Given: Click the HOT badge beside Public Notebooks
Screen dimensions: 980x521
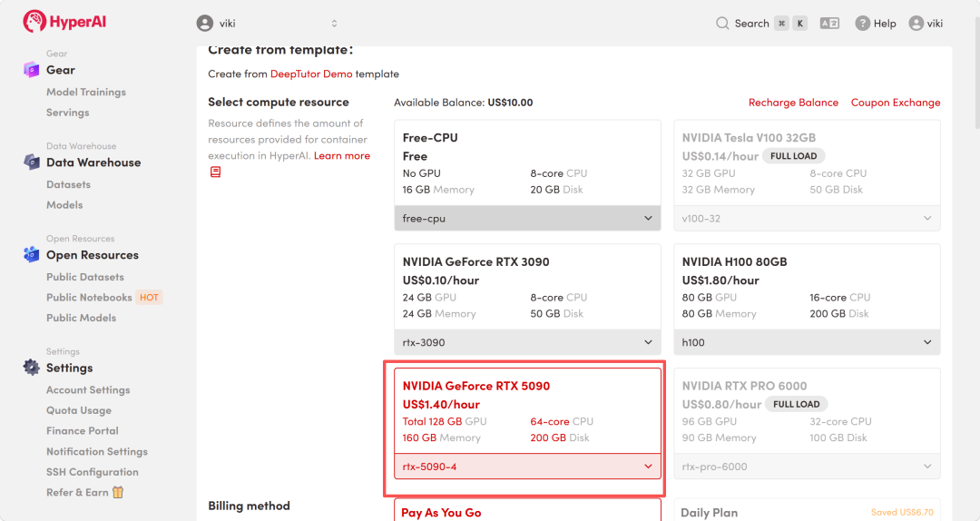Looking at the screenshot, I should point(149,298).
